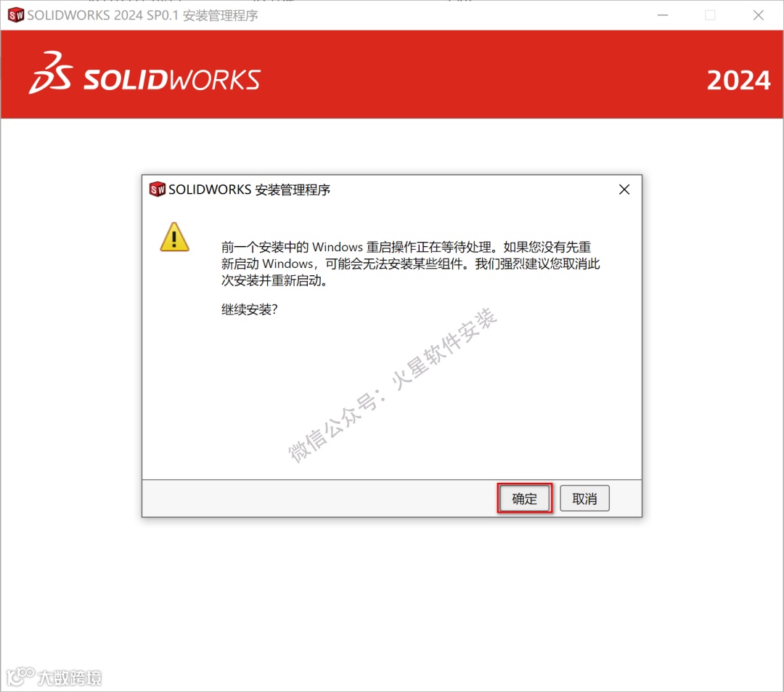Click the yellow warning triangle icon

coord(174,237)
